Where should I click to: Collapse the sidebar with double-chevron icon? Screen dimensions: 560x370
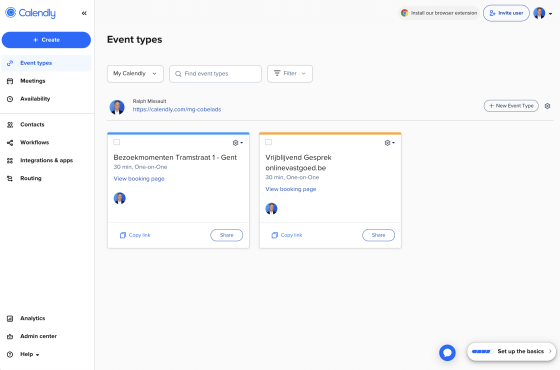click(84, 13)
